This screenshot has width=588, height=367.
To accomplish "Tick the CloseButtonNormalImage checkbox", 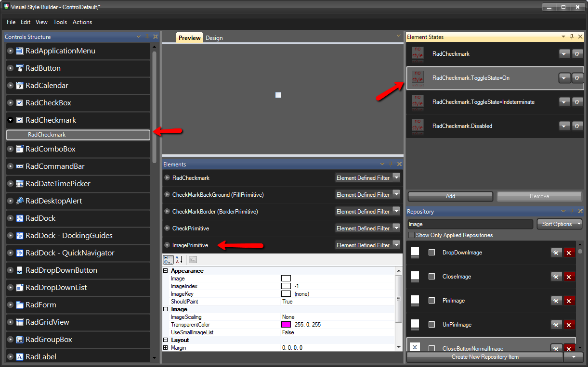I will pos(432,348).
